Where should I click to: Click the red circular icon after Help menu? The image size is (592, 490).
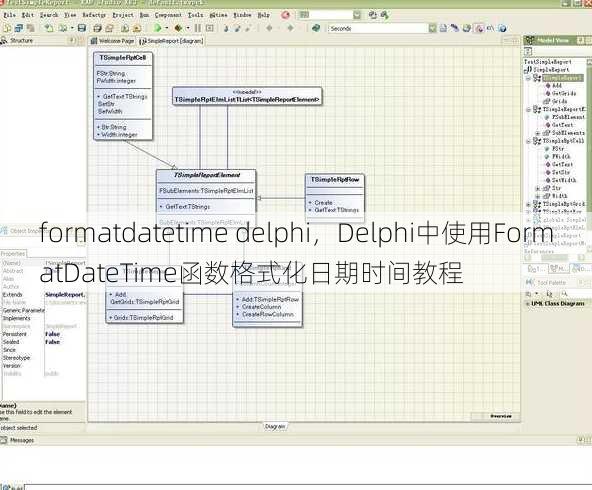285,15
